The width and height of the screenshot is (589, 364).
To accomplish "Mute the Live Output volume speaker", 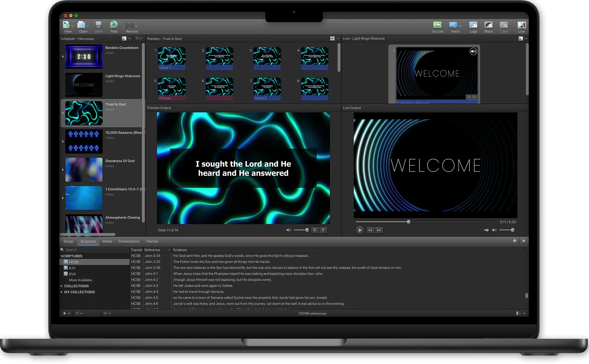I will 494,230.
